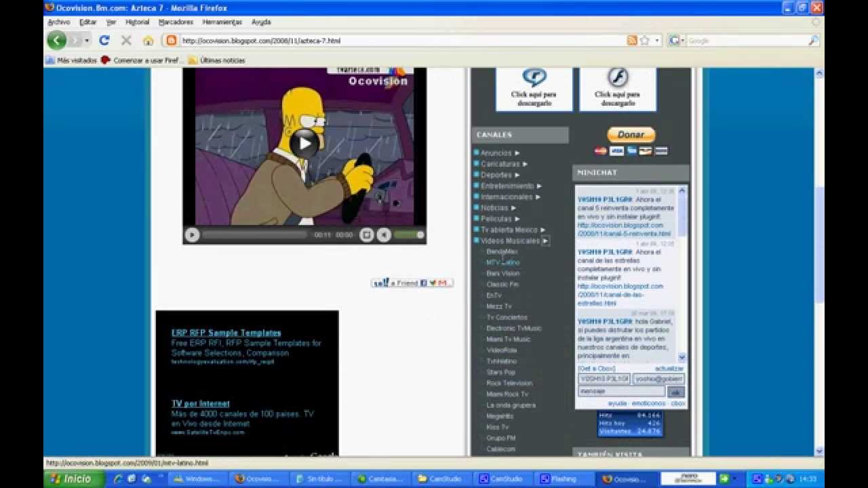Open the Herramientas menu
The width and height of the screenshot is (868, 488).
(x=222, y=22)
